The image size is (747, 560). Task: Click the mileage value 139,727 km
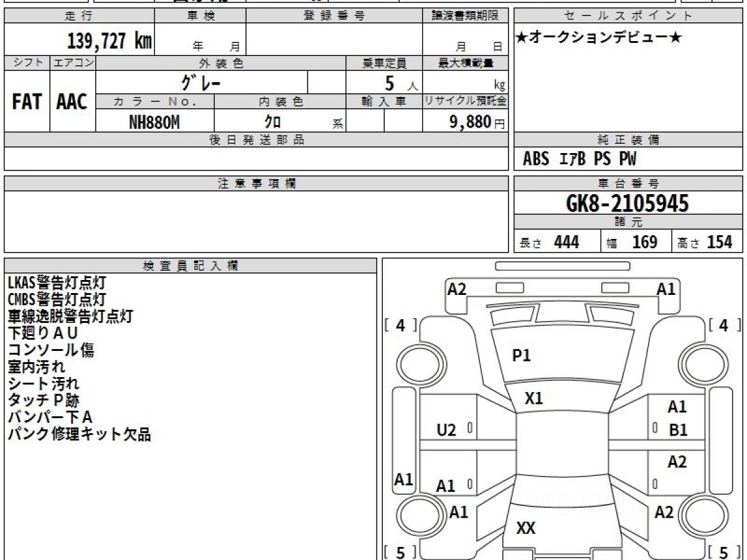click(109, 41)
